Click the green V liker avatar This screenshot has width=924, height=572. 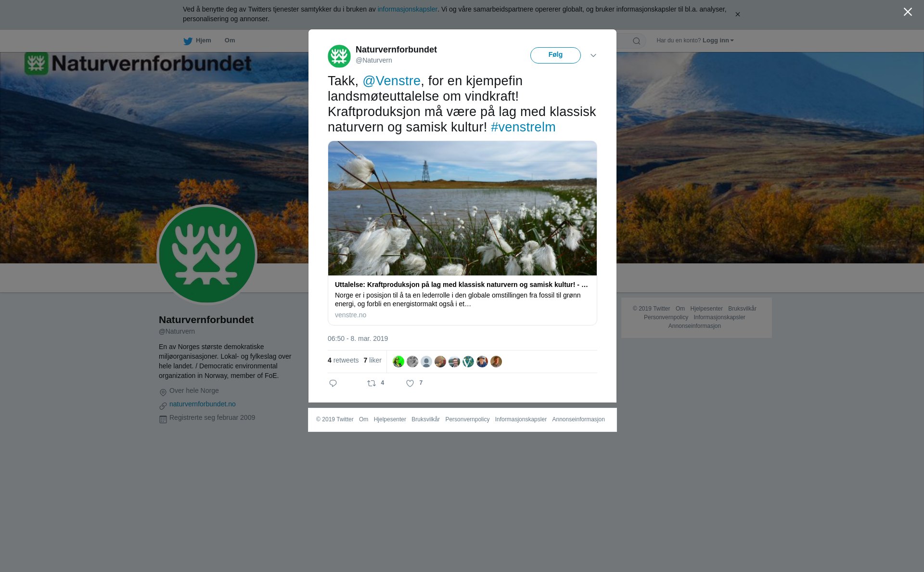(468, 362)
